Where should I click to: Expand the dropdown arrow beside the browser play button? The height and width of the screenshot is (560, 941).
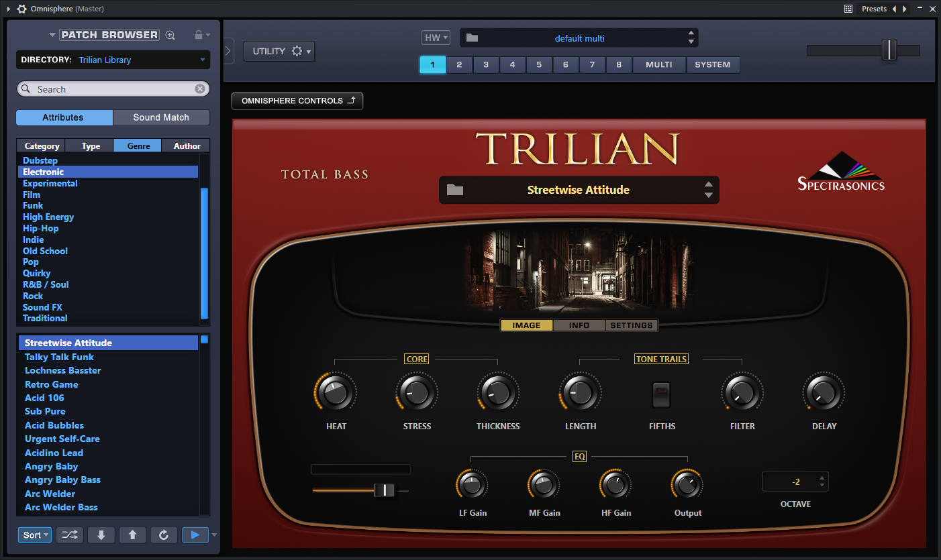[214, 535]
